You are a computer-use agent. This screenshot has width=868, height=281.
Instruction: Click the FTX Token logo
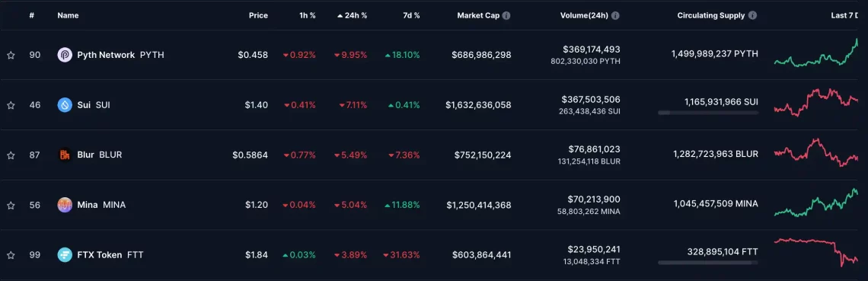pyautogui.click(x=65, y=254)
